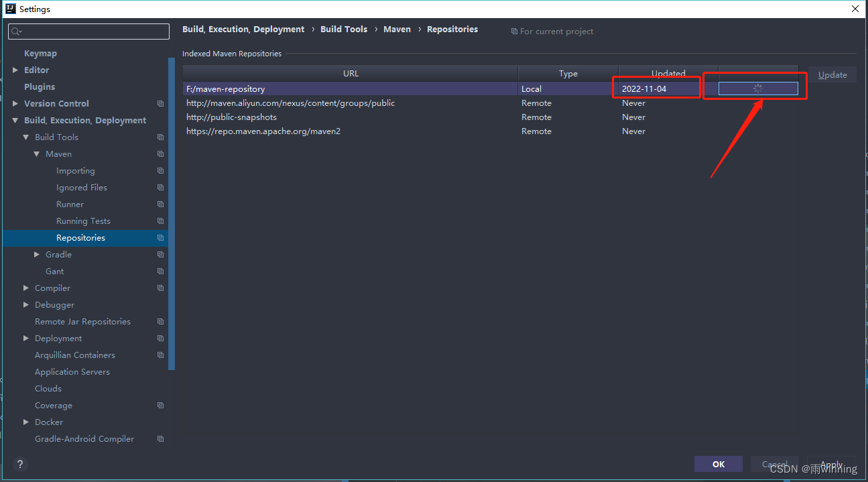The image size is (868, 482).
Task: Select the F:/maven-repository row
Action: point(491,89)
